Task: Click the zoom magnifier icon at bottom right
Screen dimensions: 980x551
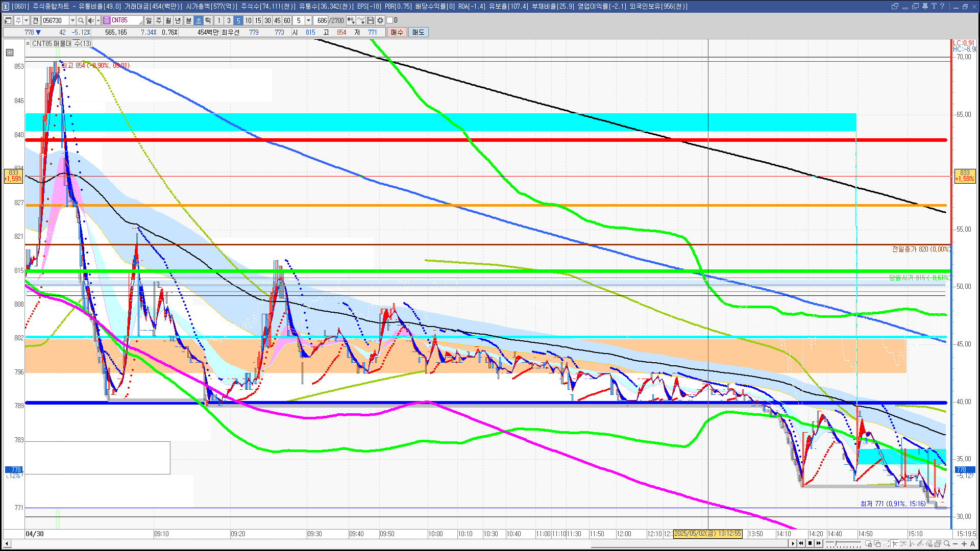Action: [x=947, y=544]
